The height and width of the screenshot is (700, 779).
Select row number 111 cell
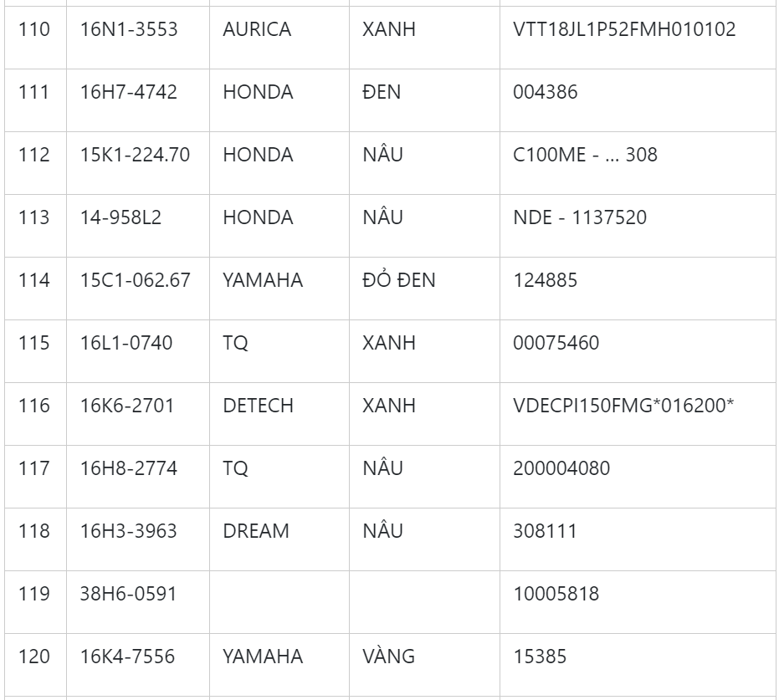[x=34, y=92]
